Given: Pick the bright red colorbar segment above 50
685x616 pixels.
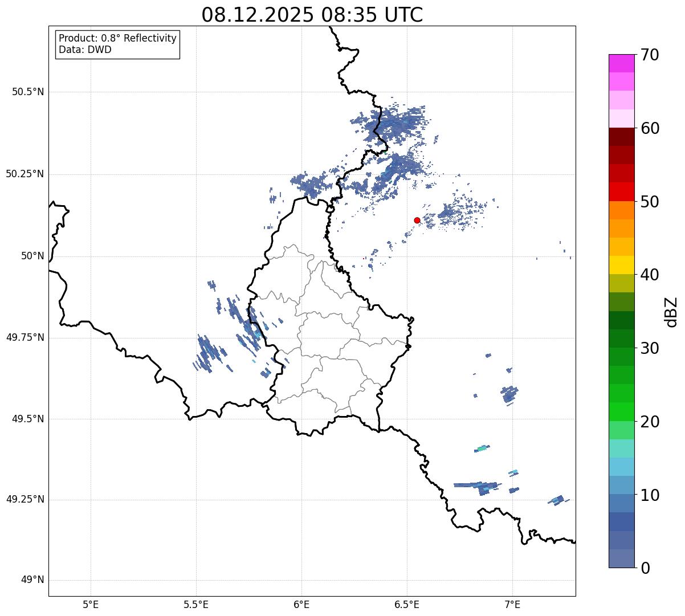Looking at the screenshot, I should click(x=622, y=191).
